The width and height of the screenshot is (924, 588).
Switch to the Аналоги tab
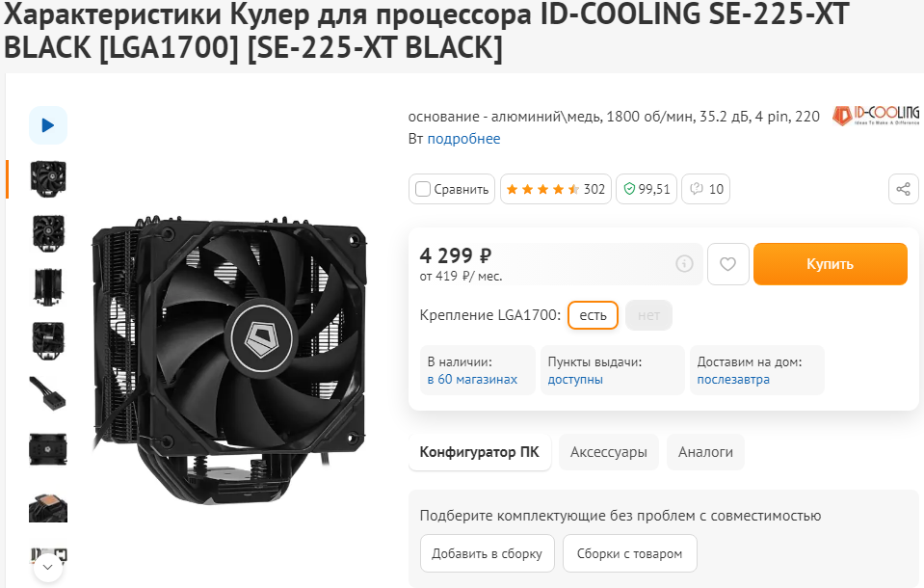click(x=705, y=452)
